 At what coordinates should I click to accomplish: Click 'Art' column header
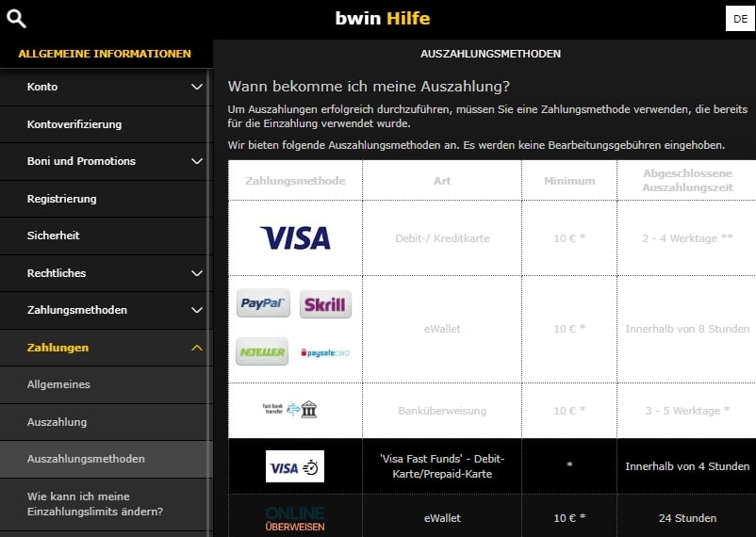(x=442, y=181)
